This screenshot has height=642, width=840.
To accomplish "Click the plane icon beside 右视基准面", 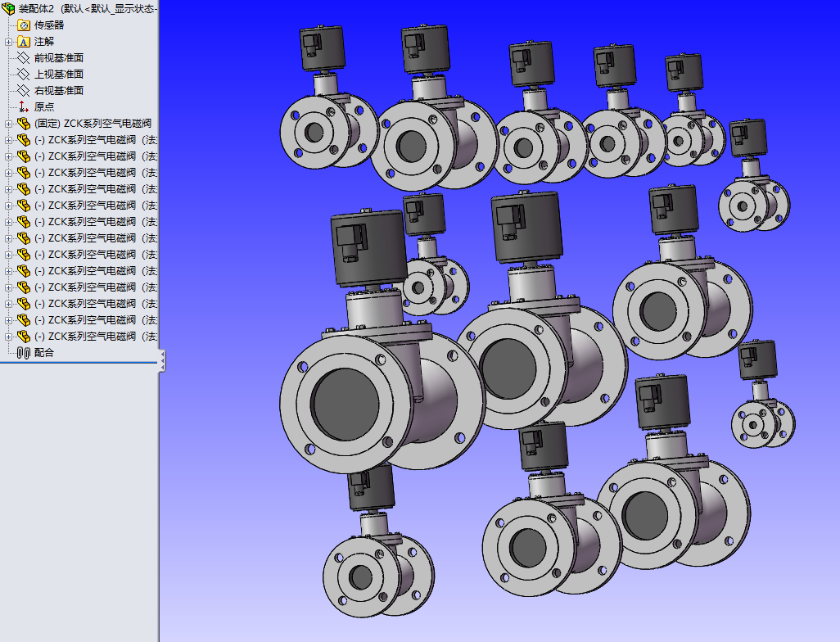I will click(x=24, y=91).
